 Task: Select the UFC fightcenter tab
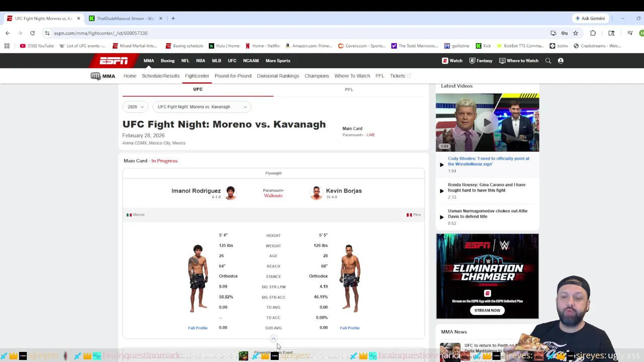pos(198,89)
